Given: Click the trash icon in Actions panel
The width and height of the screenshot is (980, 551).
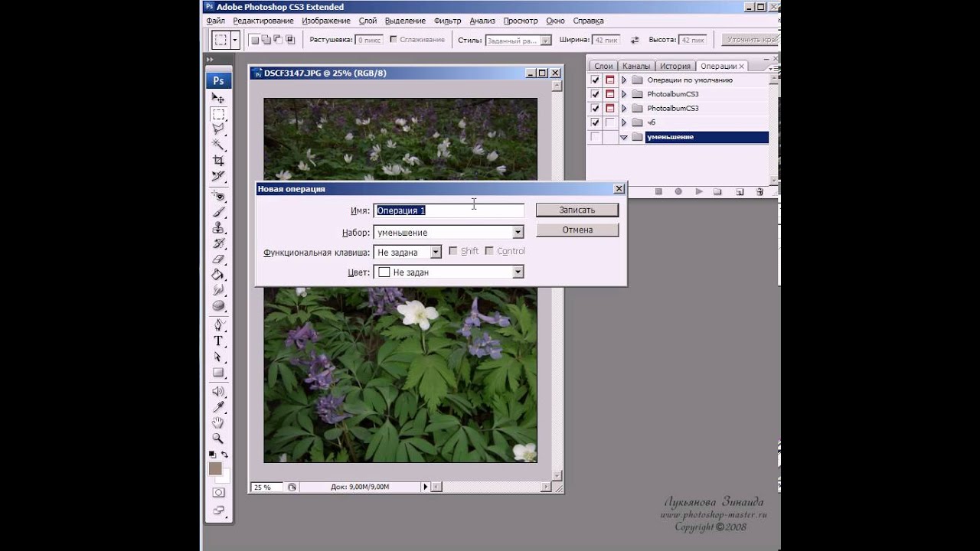Looking at the screenshot, I should [759, 191].
